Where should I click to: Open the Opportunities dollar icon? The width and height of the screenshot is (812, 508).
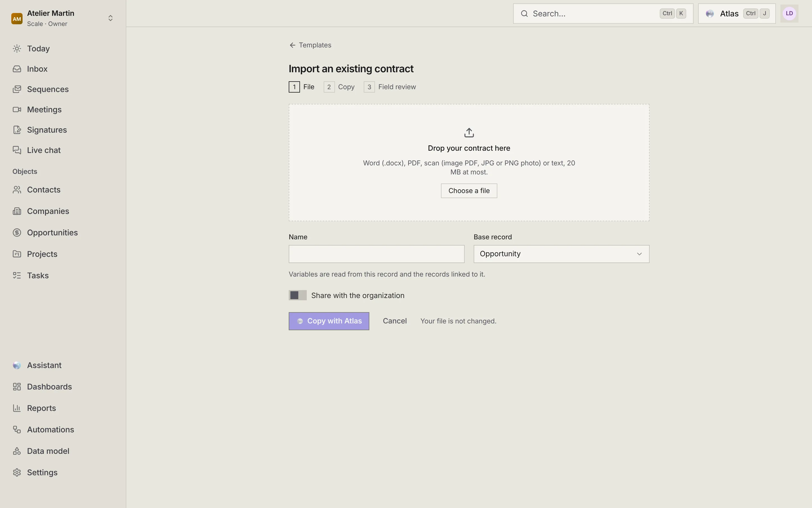17,233
